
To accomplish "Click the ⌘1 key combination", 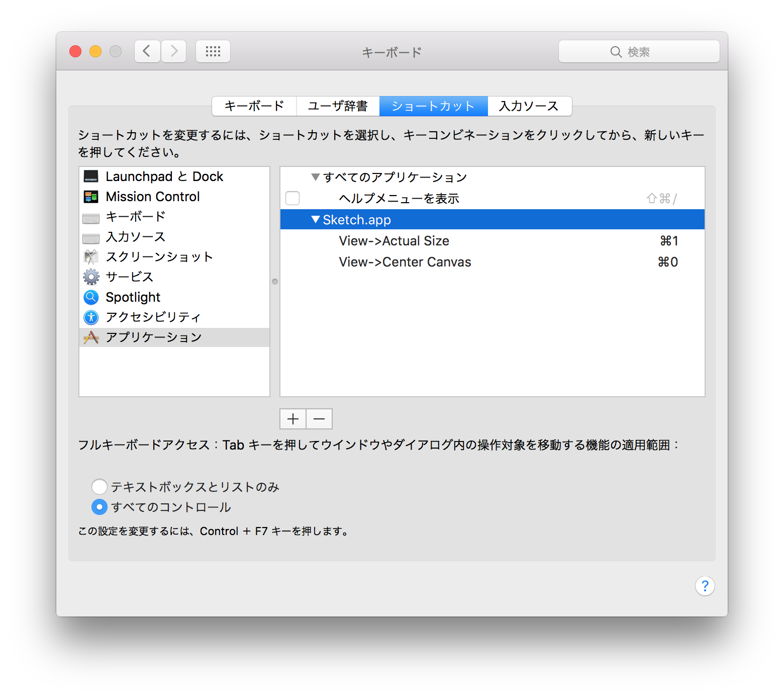I will click(x=669, y=241).
